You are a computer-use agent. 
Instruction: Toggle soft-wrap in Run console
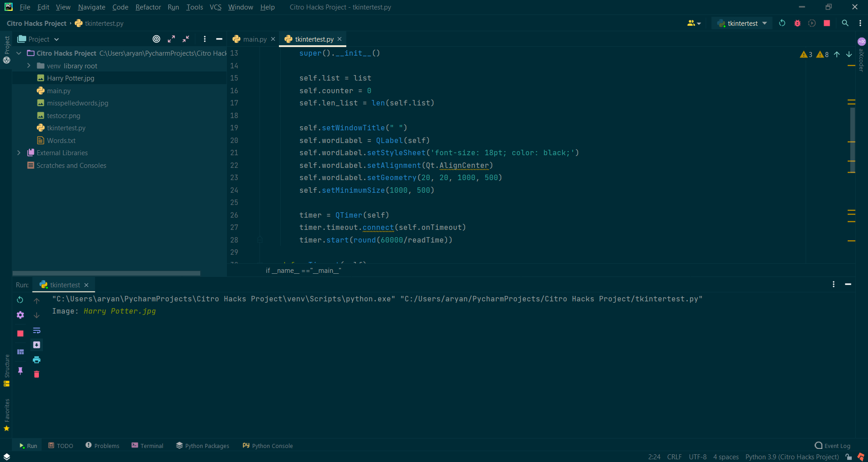tap(37, 330)
